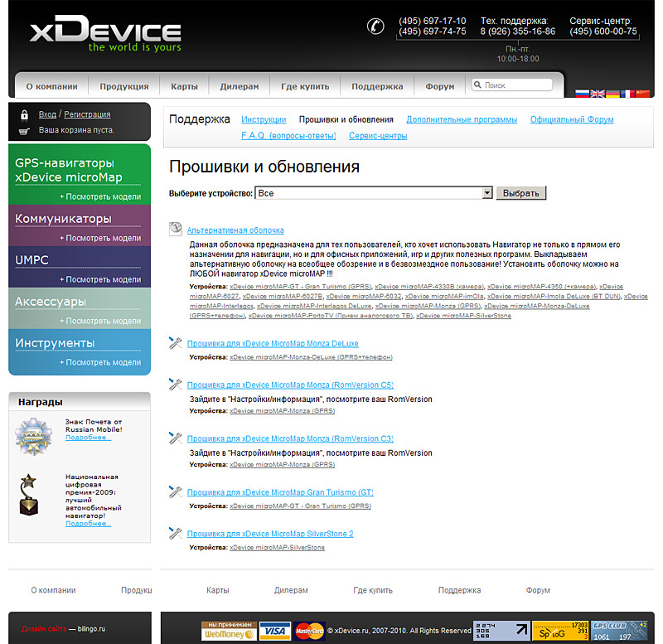This screenshot has width=663, height=644.
Task: Click the Russian Mobile award medal image
Action: point(33,436)
